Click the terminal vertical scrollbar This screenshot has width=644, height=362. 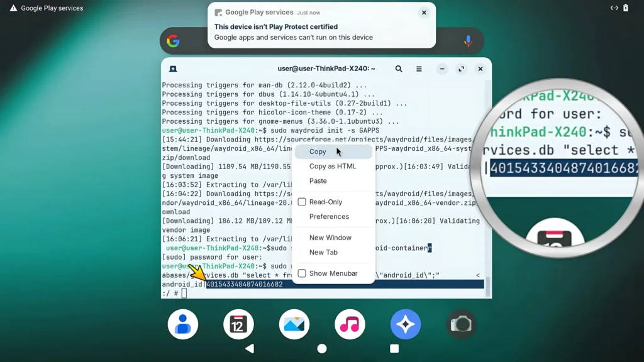(x=488, y=286)
